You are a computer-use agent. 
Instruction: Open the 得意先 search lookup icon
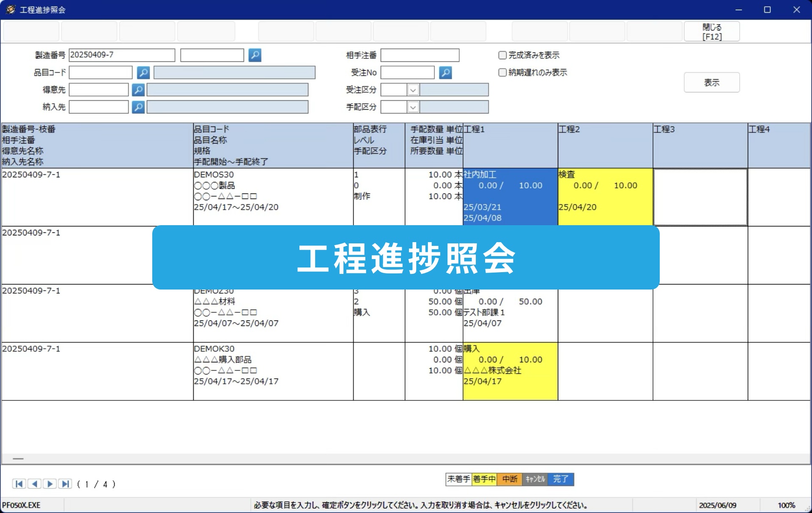[x=138, y=90]
